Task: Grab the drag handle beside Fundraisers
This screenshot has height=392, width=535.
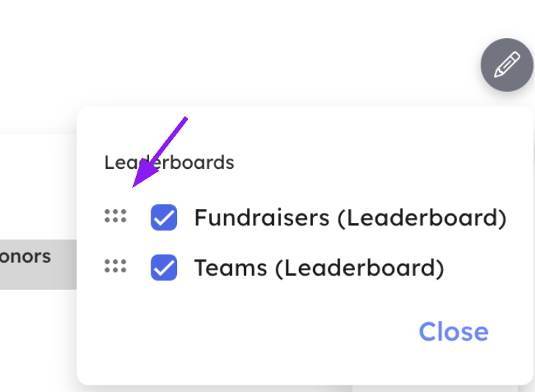Action: 115,217
